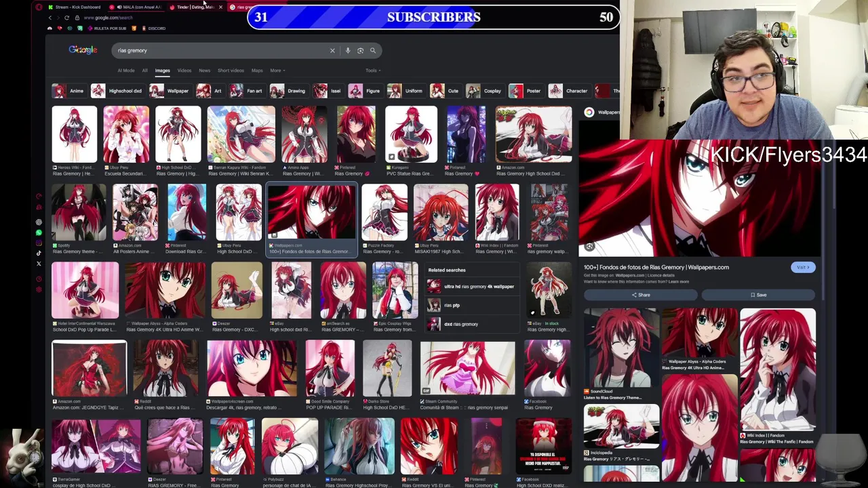The image size is (868, 488).
Task: Open the WhatsApp sidebar icon
Action: (39, 232)
